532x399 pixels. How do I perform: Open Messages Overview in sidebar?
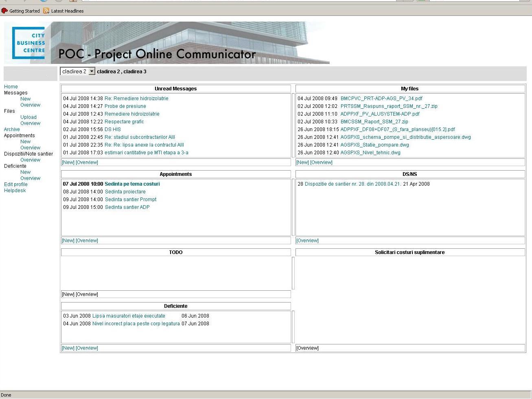(x=31, y=105)
